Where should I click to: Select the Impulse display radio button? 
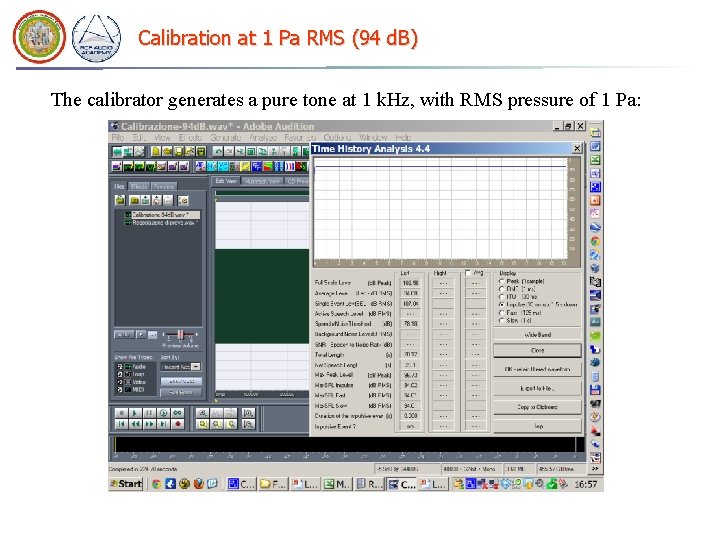[x=501, y=304]
